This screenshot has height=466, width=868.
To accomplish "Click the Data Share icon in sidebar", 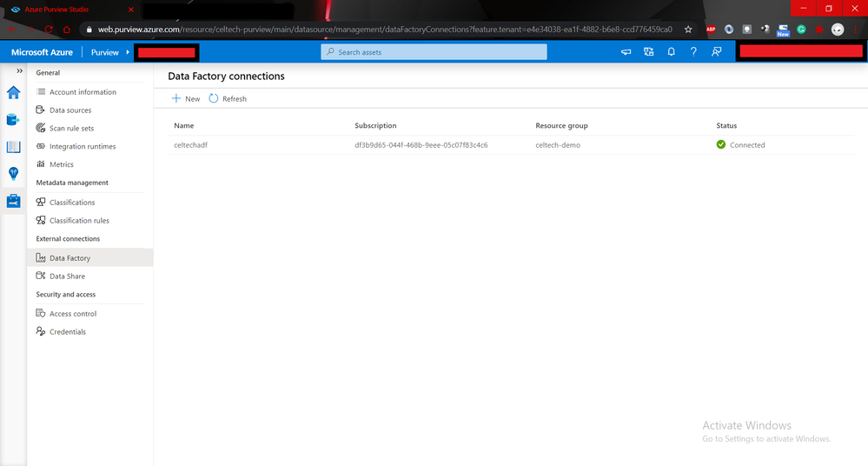I will pyautogui.click(x=41, y=276).
